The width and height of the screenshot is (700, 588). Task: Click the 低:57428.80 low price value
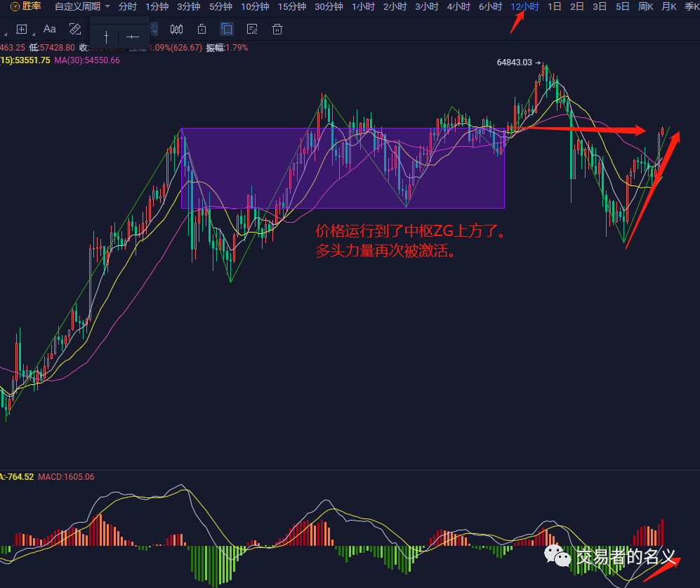[52, 48]
